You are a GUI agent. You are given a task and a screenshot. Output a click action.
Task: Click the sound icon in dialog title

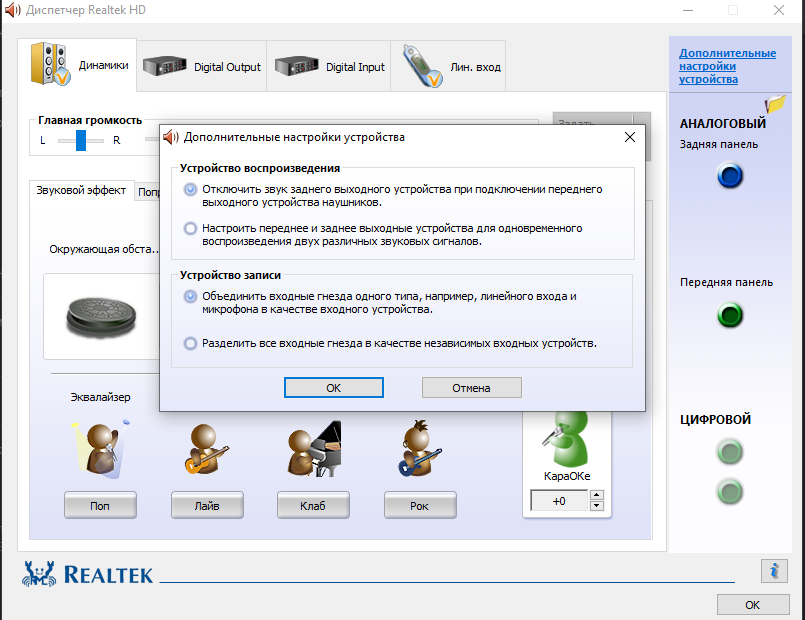[x=170, y=137]
